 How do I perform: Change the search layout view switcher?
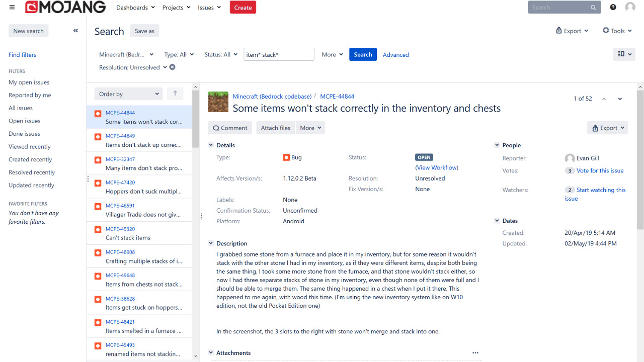[624, 54]
